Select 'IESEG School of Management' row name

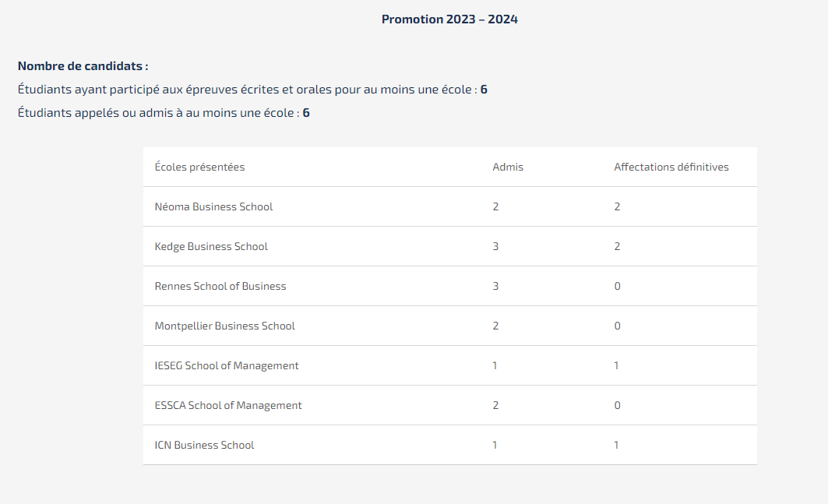pos(227,365)
